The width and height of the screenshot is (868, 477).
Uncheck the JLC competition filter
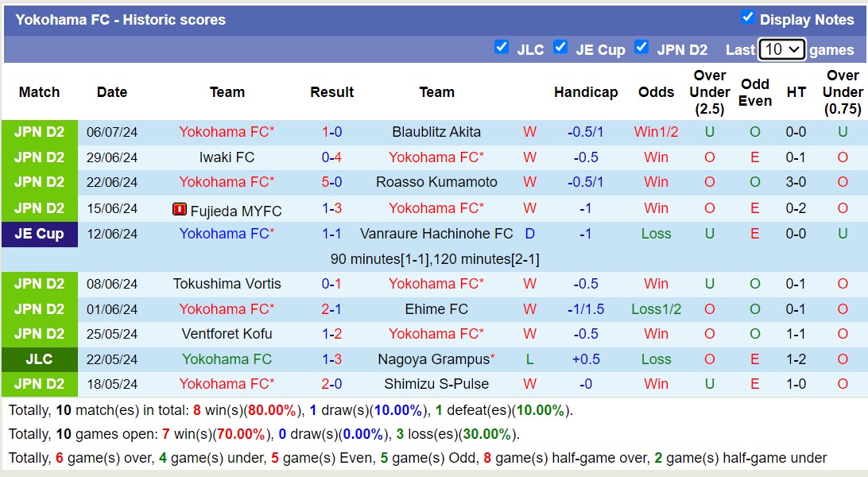click(x=502, y=47)
